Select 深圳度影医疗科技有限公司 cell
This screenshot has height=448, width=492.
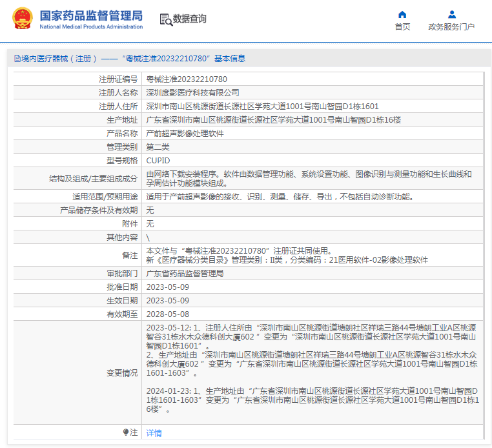pos(192,92)
